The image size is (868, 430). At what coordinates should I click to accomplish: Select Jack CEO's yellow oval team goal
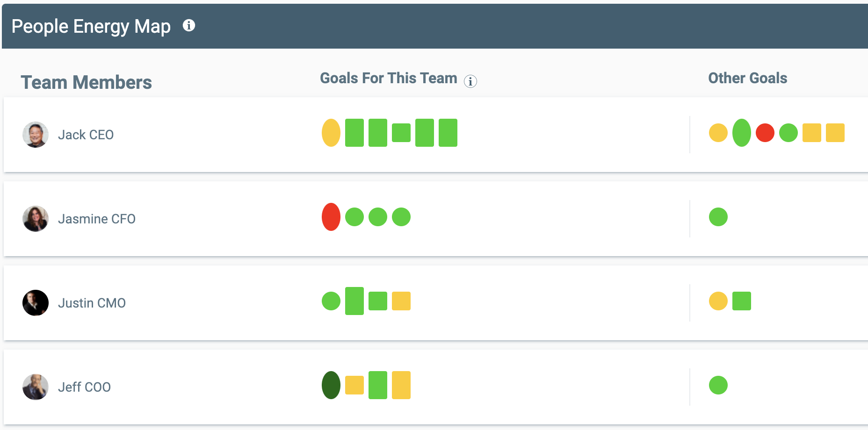[331, 133]
